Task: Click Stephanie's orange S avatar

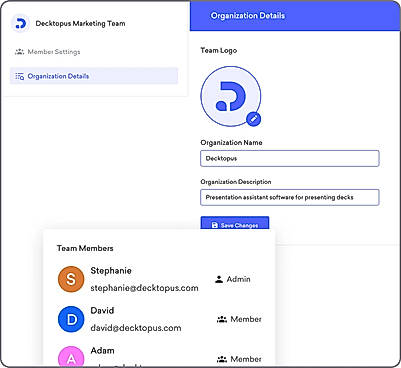Action: point(71,279)
